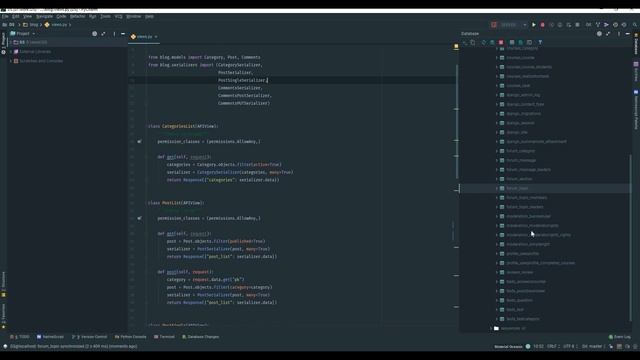Hide the Database panel
Screen dimensions: 640x360
628,34
